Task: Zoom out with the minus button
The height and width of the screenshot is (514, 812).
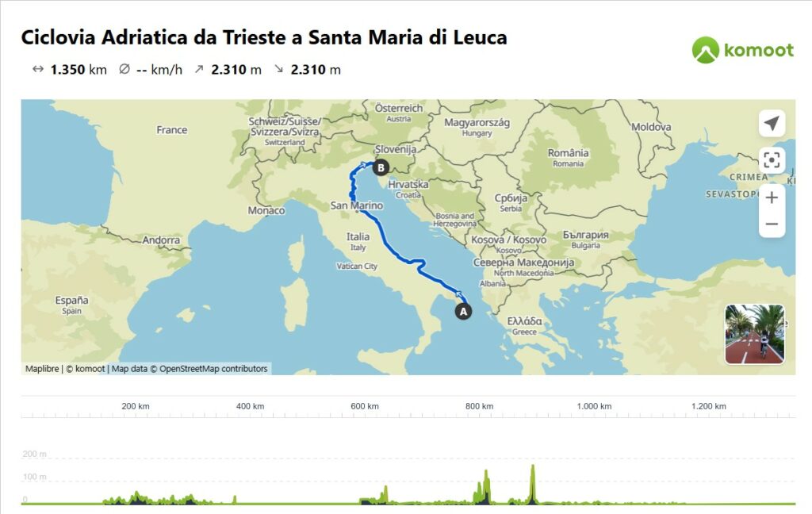Action: [772, 224]
